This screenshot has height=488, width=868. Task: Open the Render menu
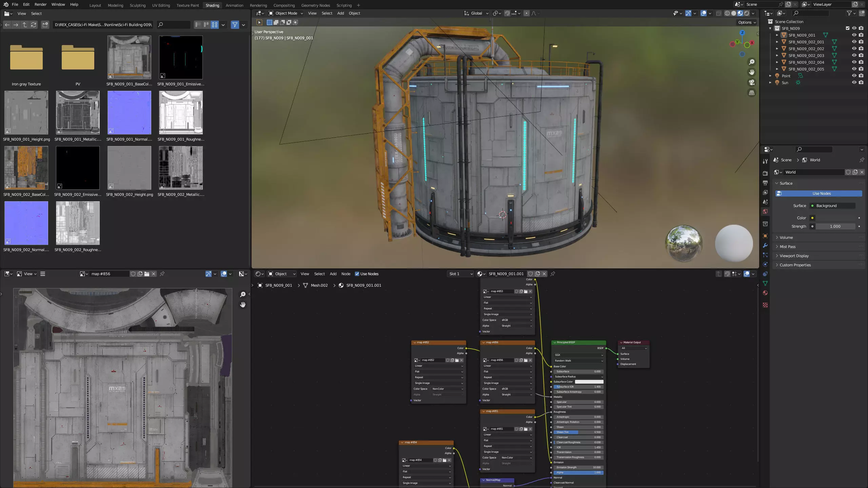[x=40, y=4]
